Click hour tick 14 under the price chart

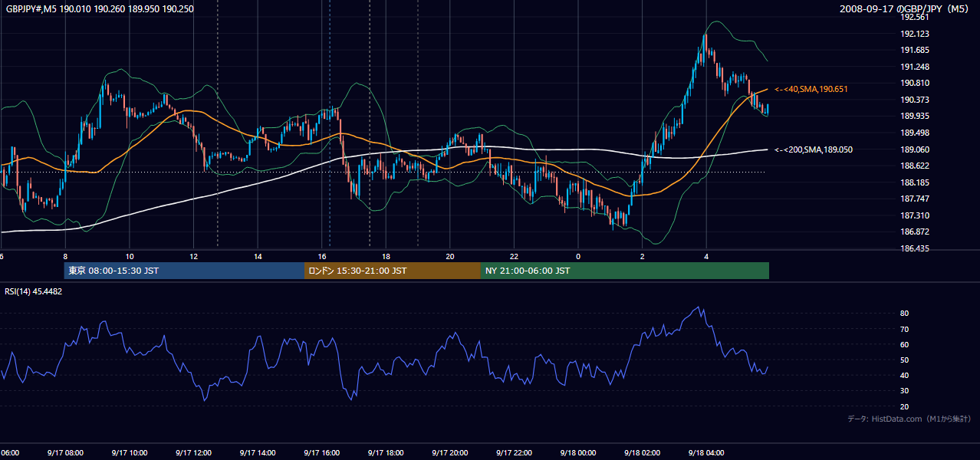258,257
